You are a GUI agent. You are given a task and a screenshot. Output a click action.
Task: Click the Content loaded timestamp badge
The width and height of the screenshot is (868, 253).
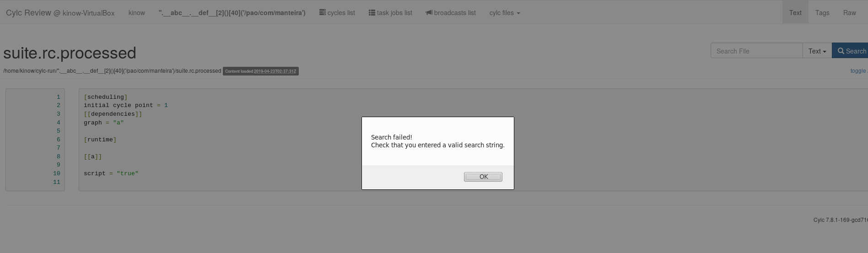261,71
